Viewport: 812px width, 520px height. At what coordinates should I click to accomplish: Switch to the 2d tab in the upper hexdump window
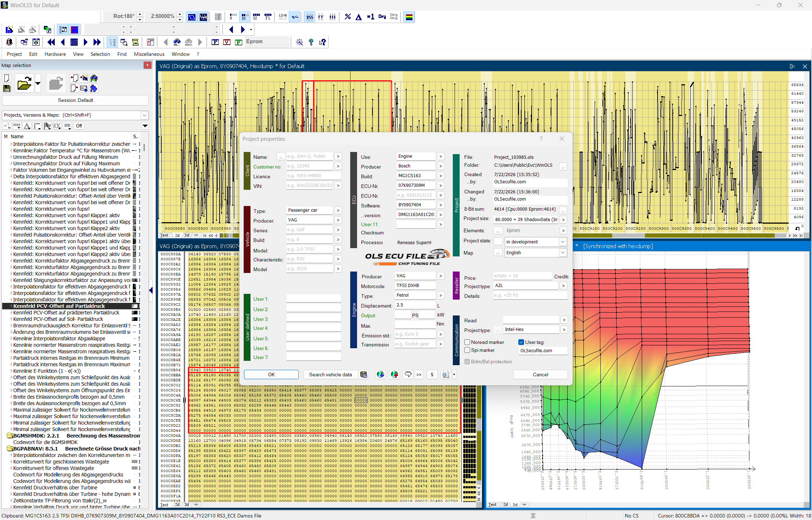(x=177, y=236)
